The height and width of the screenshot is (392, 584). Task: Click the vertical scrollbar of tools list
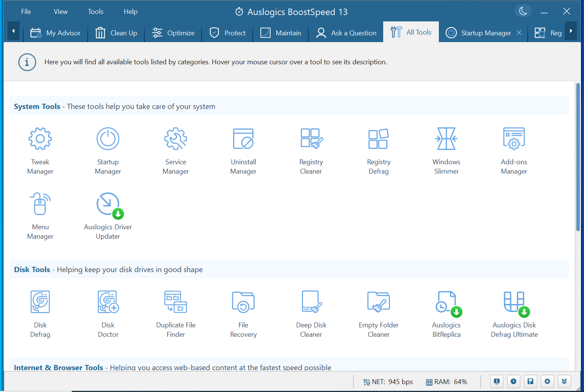pyautogui.click(x=578, y=157)
